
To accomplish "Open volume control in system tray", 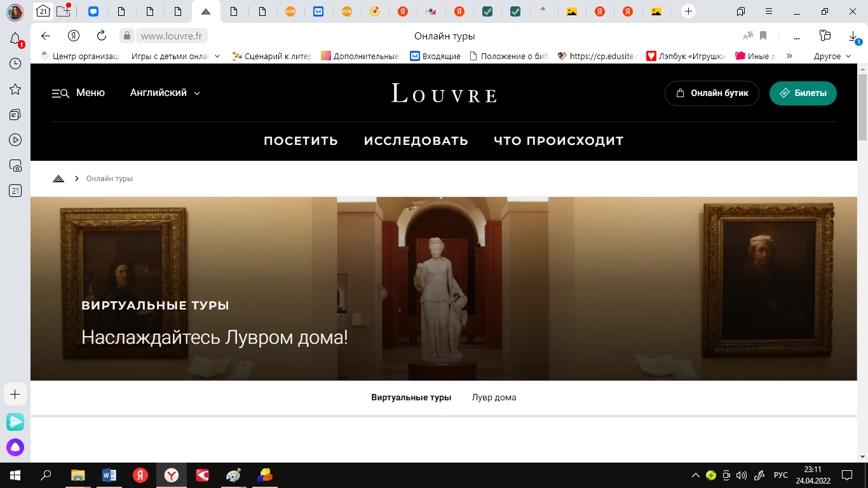I will click(741, 475).
